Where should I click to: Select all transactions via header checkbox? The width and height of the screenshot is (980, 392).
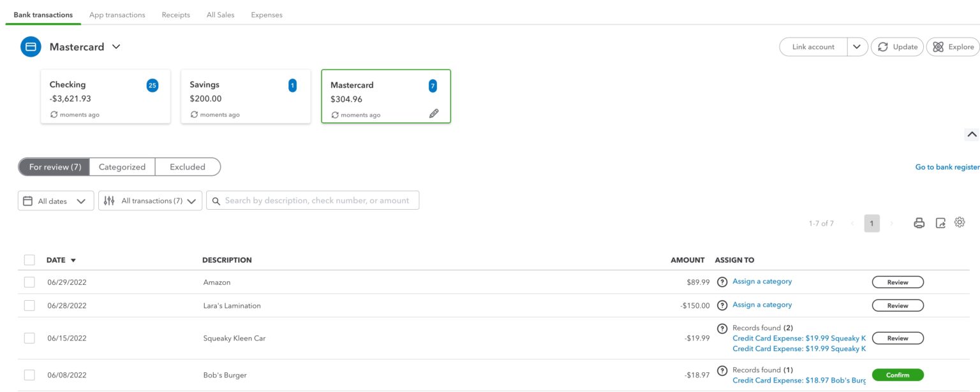(x=29, y=259)
